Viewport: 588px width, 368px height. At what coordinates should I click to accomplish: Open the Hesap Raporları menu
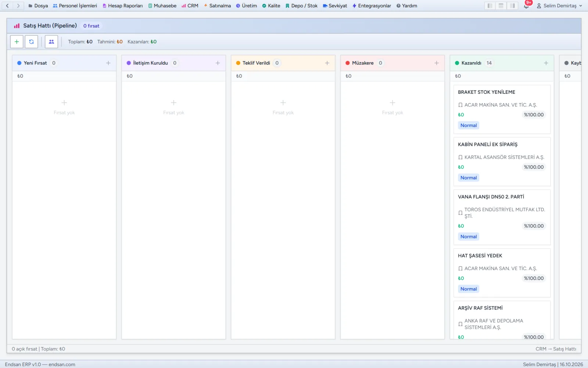point(122,6)
